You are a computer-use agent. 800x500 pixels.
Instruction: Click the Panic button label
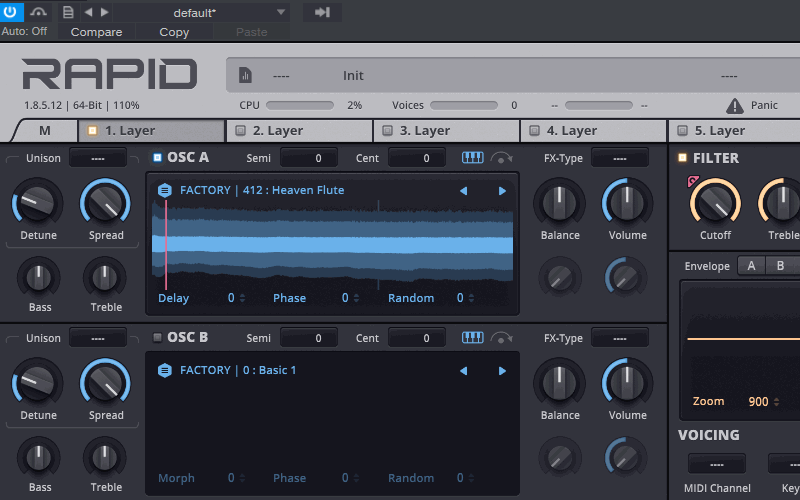pos(764,105)
